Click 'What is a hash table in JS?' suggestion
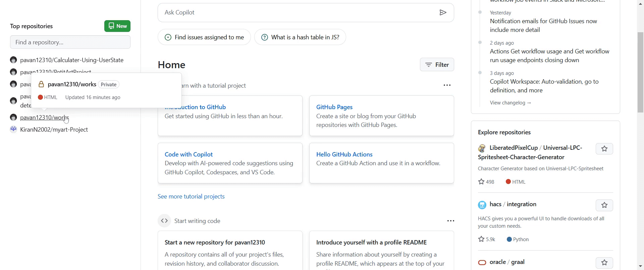The image size is (644, 270). (300, 37)
